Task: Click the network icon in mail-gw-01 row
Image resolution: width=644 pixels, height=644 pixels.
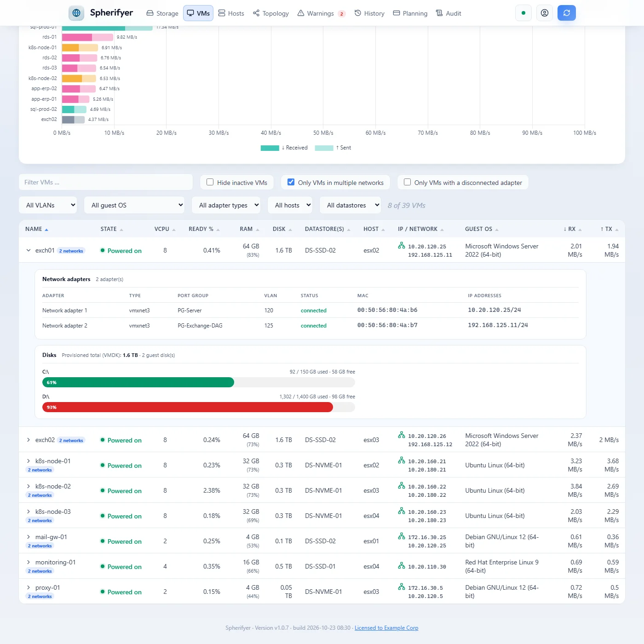Action: click(402, 536)
